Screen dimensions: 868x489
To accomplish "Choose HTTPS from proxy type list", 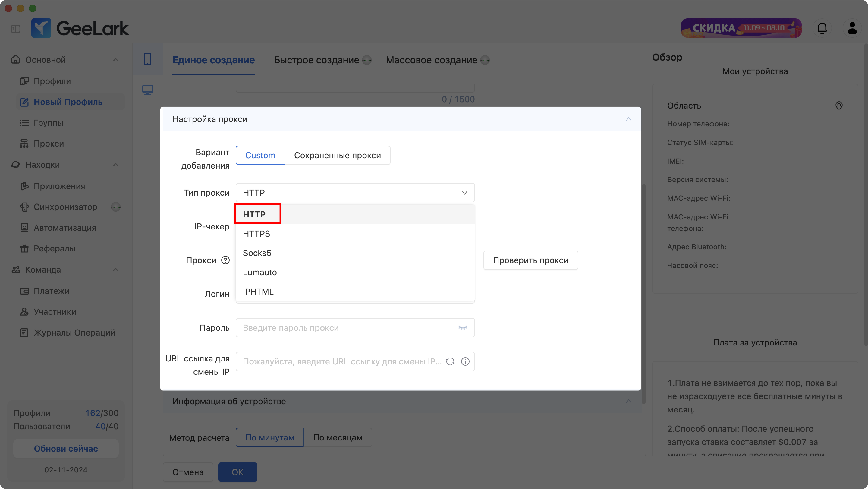I will click(355, 234).
